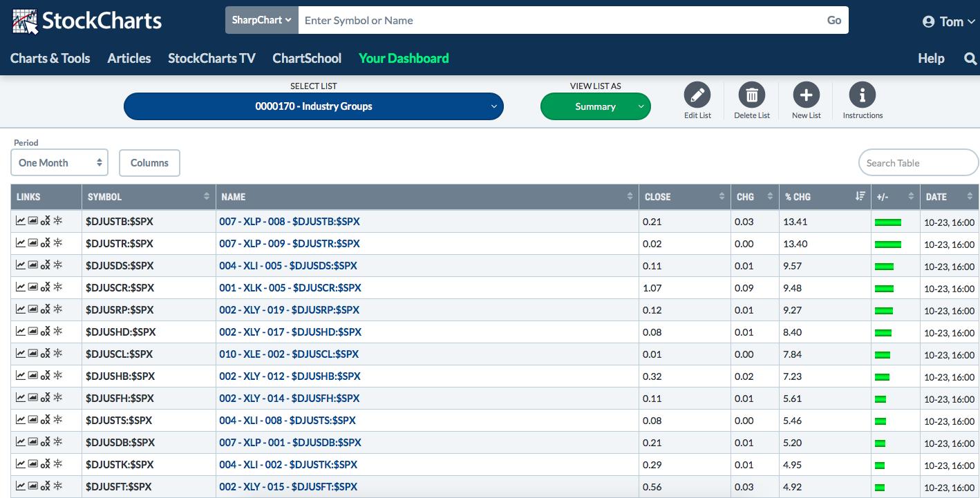Image resolution: width=980 pixels, height=498 pixels.
Task: Open the Help menu item
Action: [931, 59]
